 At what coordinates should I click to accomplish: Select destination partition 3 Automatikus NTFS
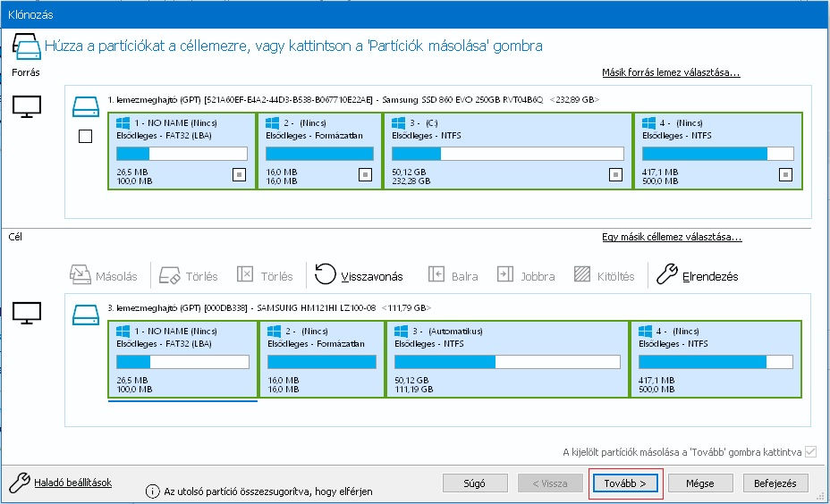point(507,359)
